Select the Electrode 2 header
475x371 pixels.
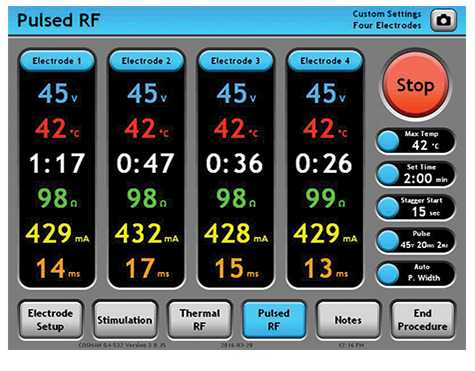(146, 61)
